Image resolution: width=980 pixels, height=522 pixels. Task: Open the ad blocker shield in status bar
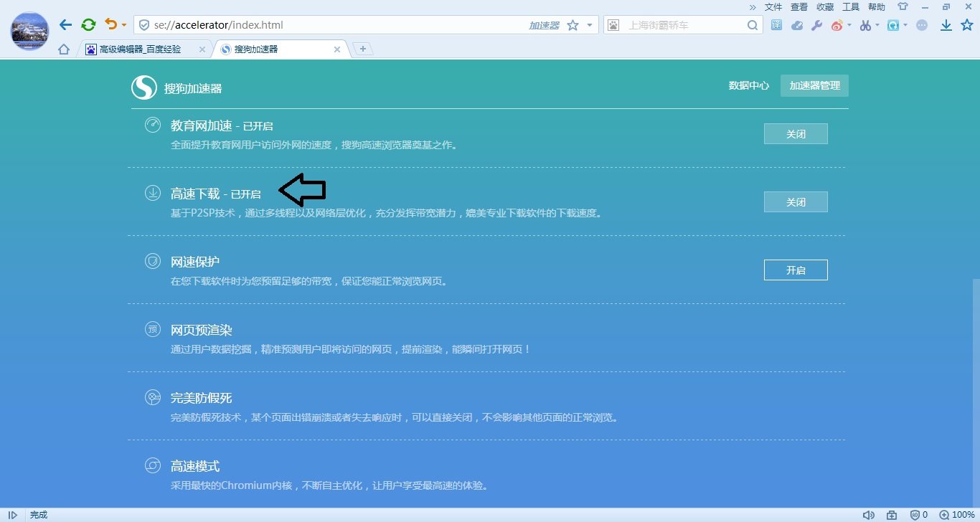(914, 514)
